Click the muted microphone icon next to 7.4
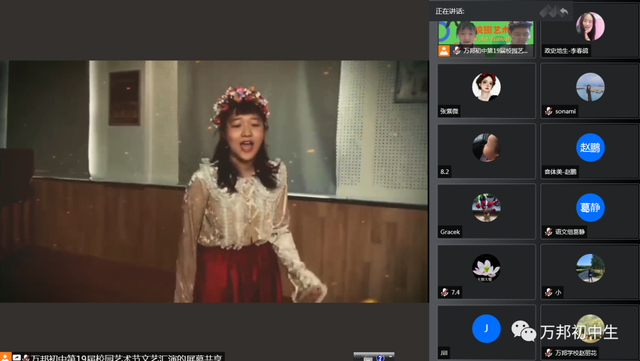Viewport: 640px width, 361px height. tap(444, 292)
